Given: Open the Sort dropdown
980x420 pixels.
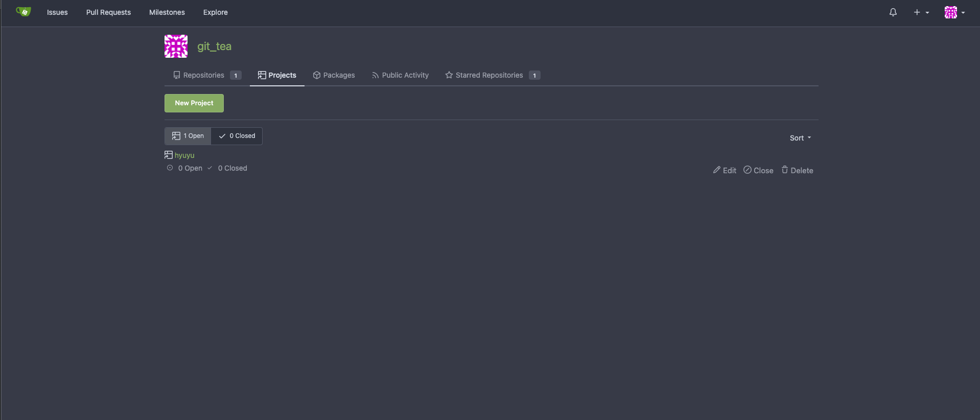Looking at the screenshot, I should [800, 138].
